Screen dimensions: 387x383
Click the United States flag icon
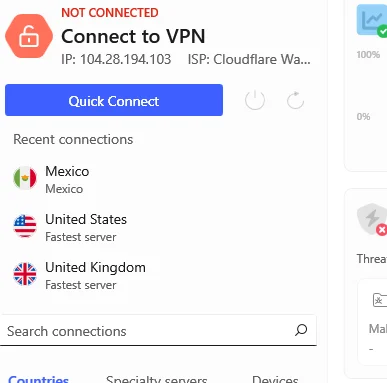click(25, 226)
